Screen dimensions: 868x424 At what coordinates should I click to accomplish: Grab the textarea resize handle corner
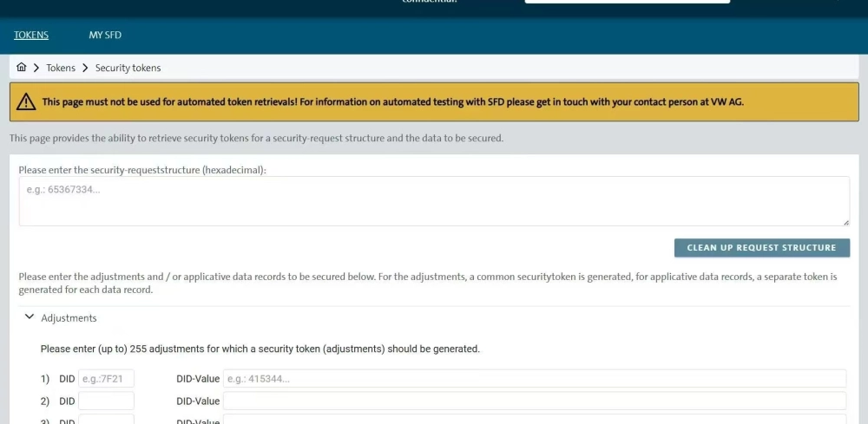click(845, 222)
